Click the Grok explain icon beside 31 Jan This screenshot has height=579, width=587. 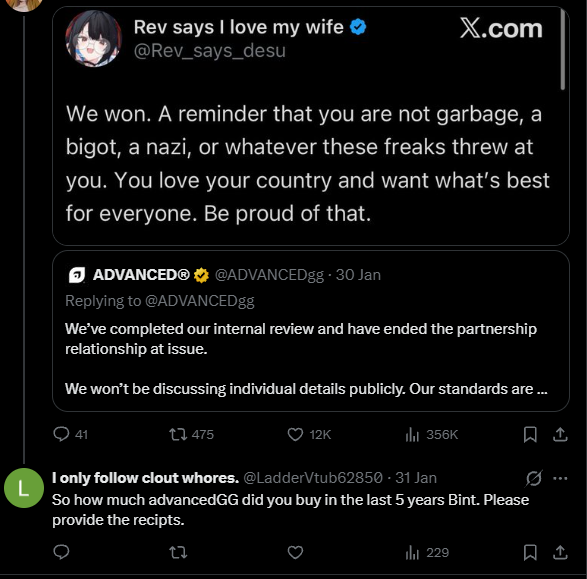[533, 478]
